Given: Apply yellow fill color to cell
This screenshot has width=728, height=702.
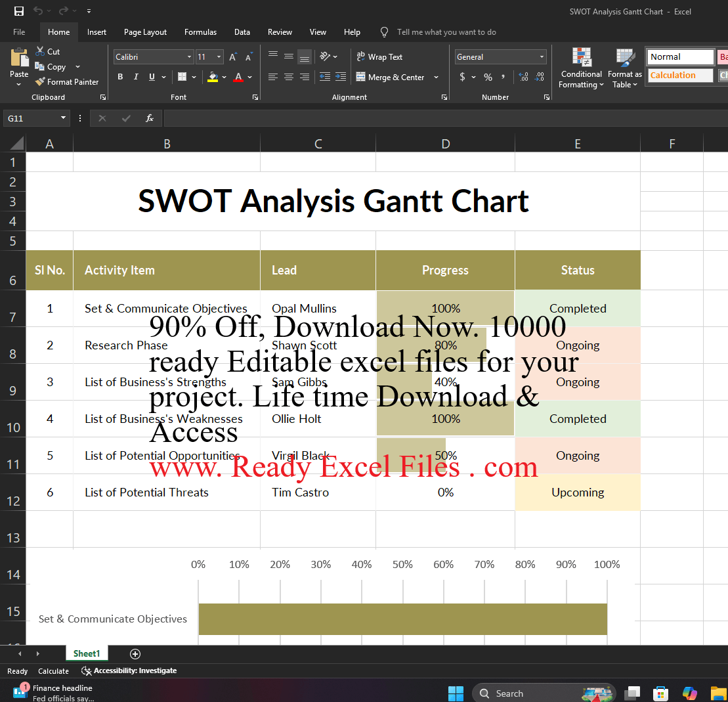Looking at the screenshot, I should pos(213,77).
